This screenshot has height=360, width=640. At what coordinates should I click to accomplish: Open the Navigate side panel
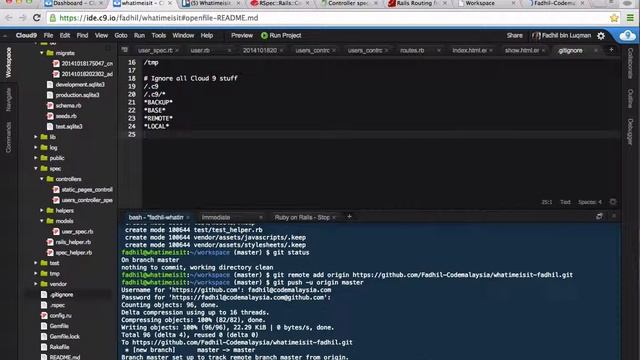click(x=9, y=99)
